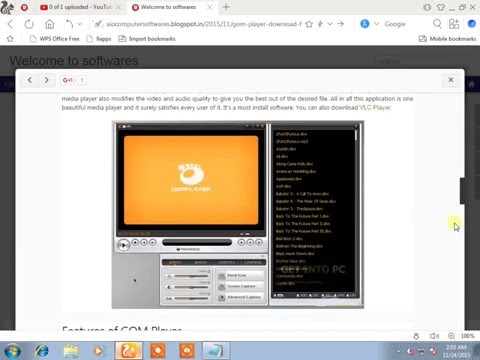Viewport: 480px width, 360px height.
Task: Switch to the YouTube upload tab
Action: [x=80, y=7]
